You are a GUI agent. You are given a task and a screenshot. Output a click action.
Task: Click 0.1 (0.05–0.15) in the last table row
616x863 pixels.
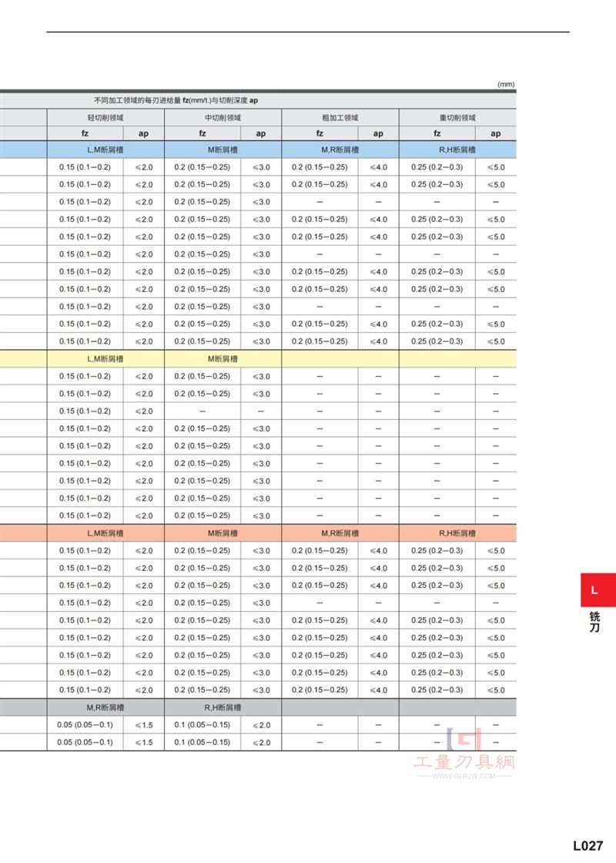203,743
